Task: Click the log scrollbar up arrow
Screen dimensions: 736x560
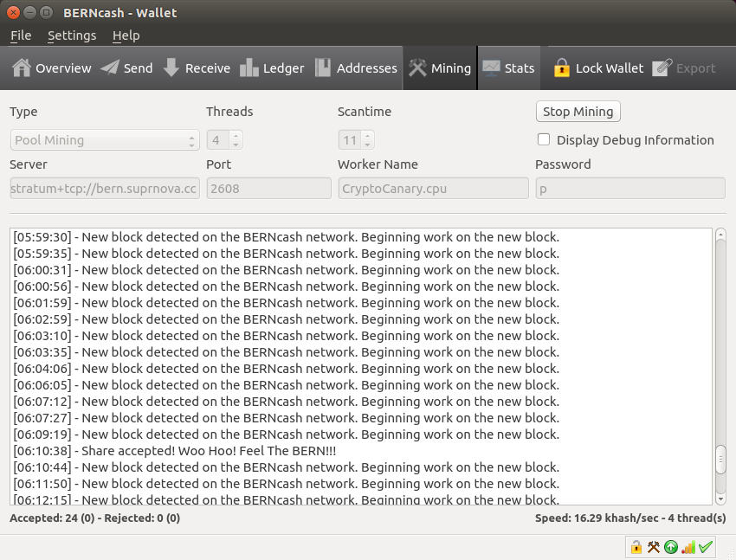Action: point(720,235)
